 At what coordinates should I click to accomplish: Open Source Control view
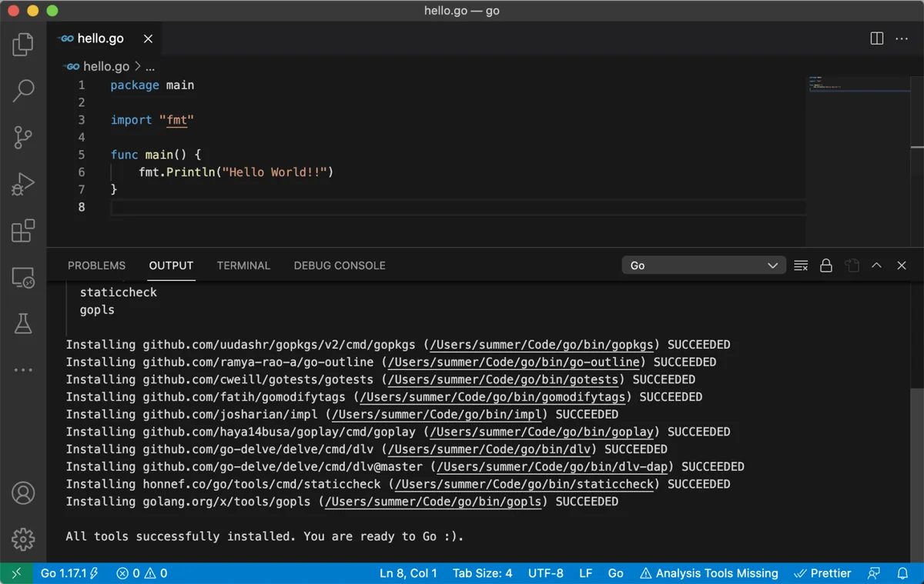click(23, 138)
